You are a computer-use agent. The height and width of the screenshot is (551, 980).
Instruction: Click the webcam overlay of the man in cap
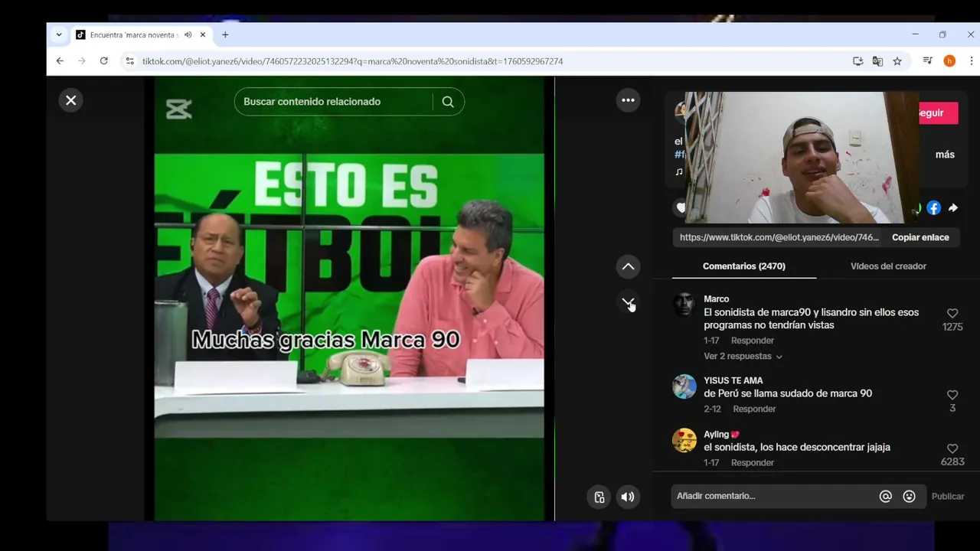click(802, 158)
